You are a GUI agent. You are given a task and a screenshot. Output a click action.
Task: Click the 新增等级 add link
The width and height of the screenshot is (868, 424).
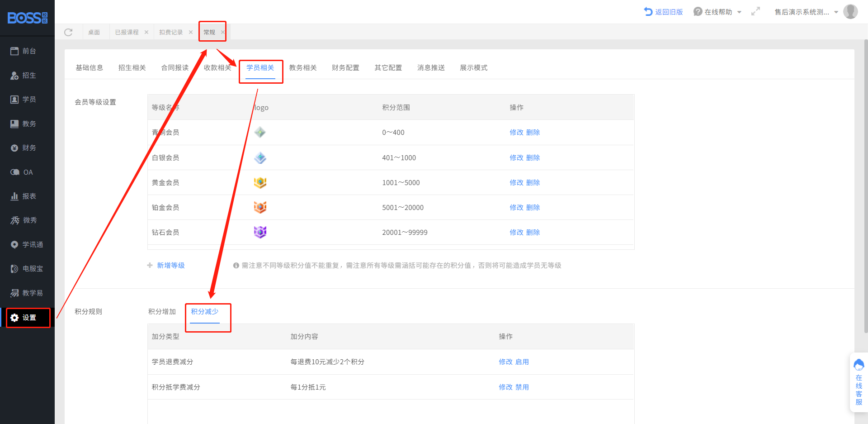[166, 266]
